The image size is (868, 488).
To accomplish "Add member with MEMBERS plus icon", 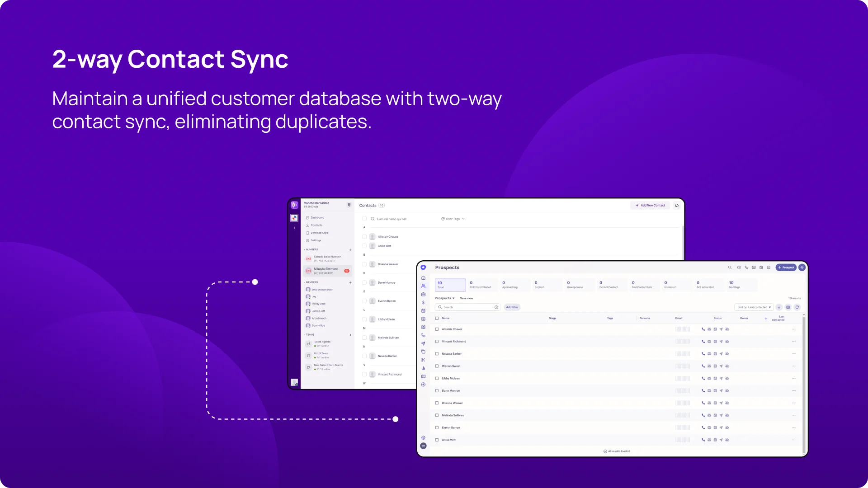I will [x=350, y=282].
